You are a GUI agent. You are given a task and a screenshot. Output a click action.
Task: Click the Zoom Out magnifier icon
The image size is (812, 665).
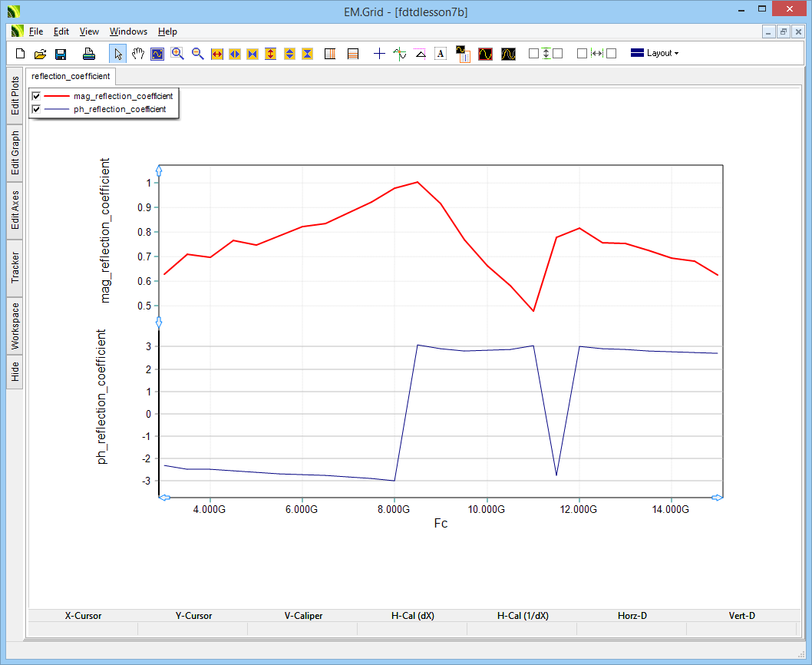[197, 54]
